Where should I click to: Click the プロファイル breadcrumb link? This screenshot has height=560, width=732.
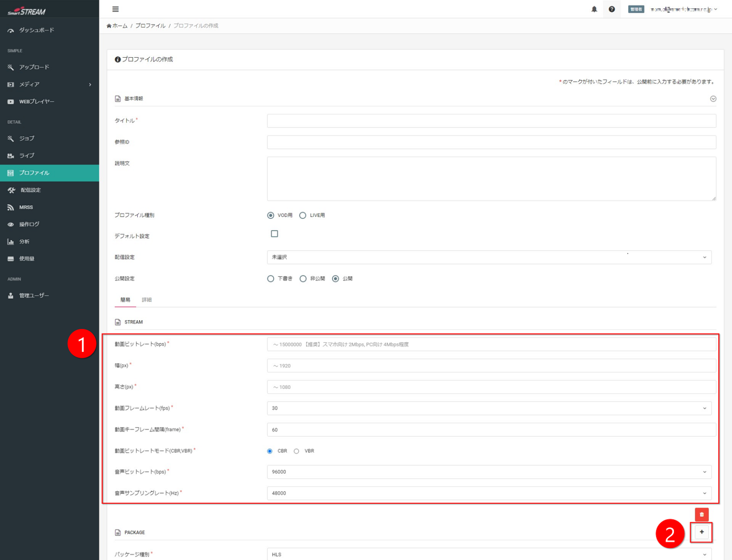tap(150, 26)
